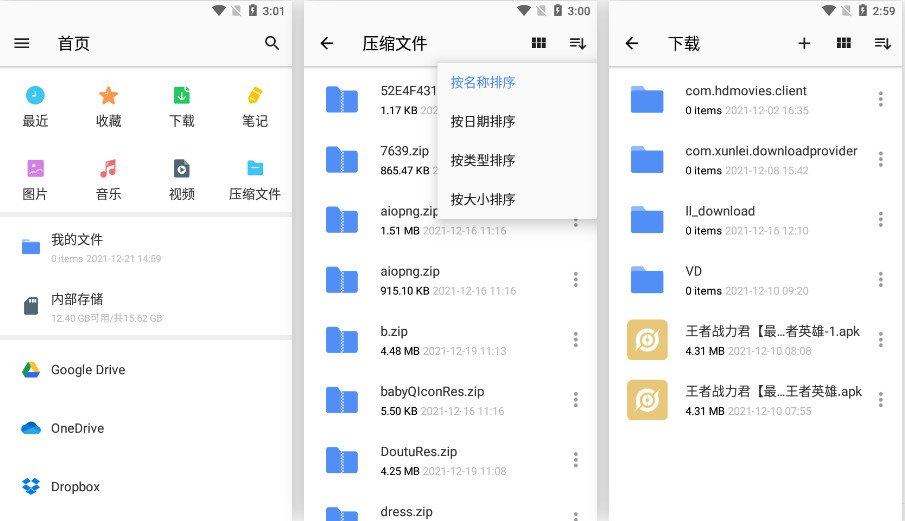
Task: Go back from the 压缩文件 screen
Action: point(327,43)
